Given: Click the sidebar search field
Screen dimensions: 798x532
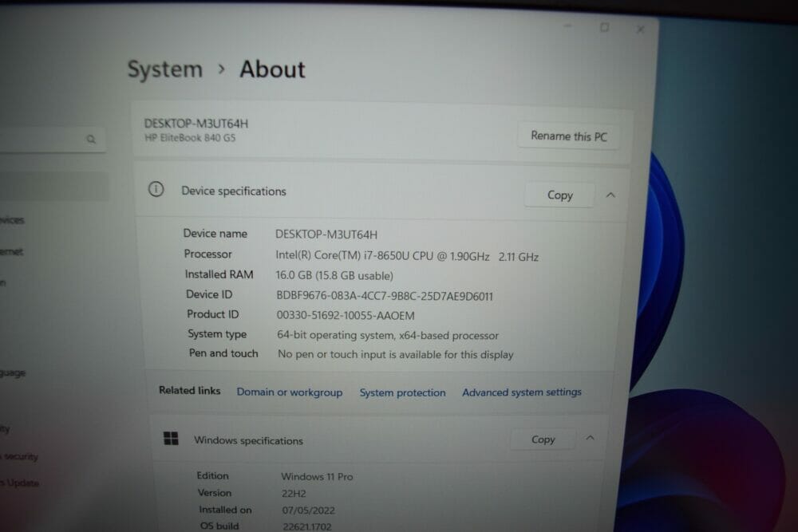Looking at the screenshot, I should [x=52, y=139].
